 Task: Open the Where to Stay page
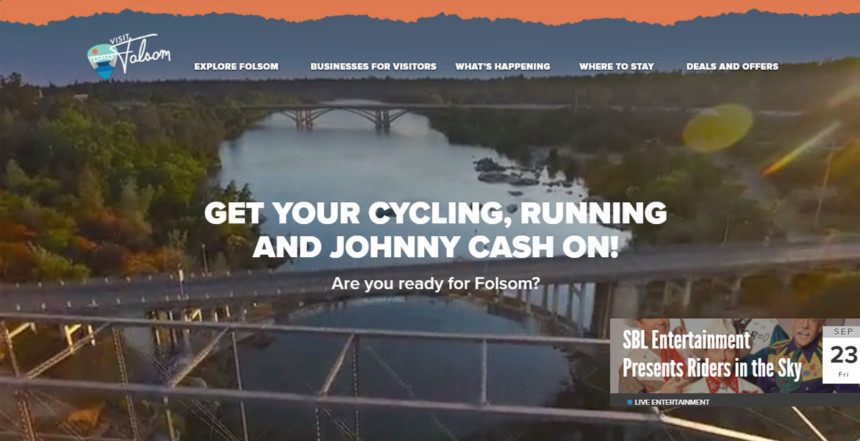[616, 66]
